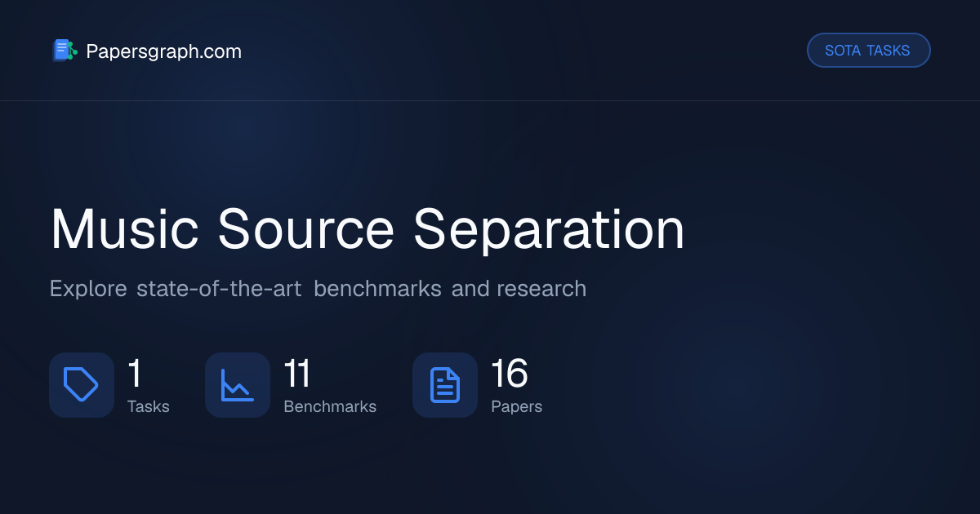Click the Tasks label

[x=149, y=406]
